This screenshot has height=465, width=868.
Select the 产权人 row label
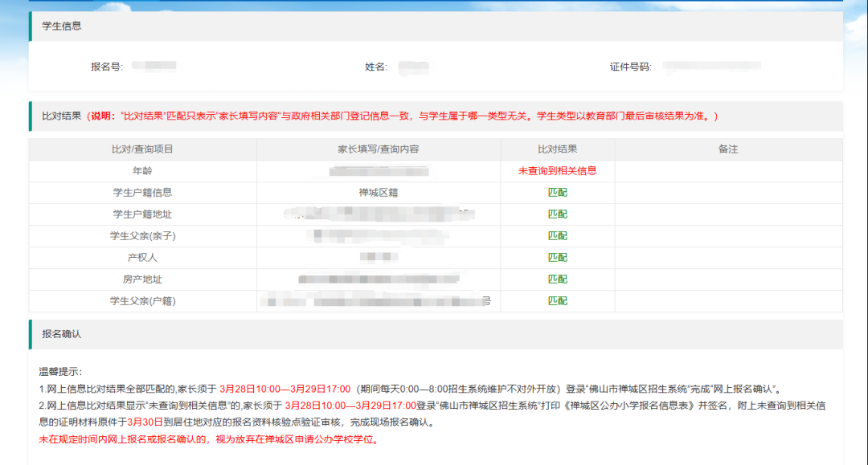coord(142,258)
